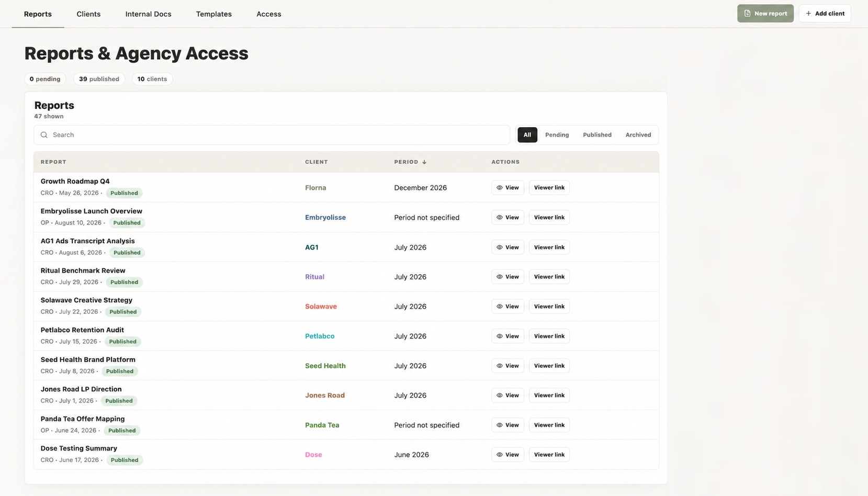Get Viewer link for Jones Road LP Direction
Image resolution: width=868 pixels, height=496 pixels.
click(549, 396)
